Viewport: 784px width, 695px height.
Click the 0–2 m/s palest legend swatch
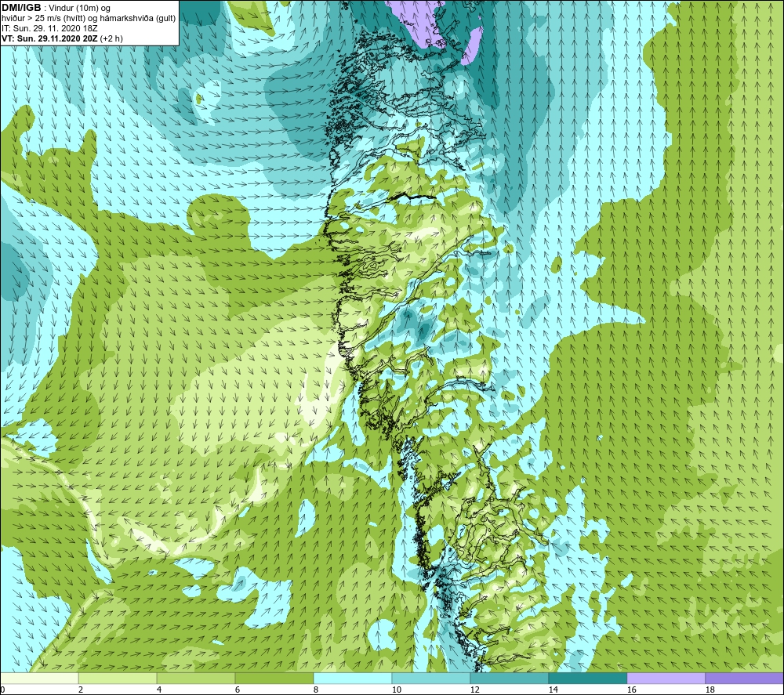click(x=39, y=679)
